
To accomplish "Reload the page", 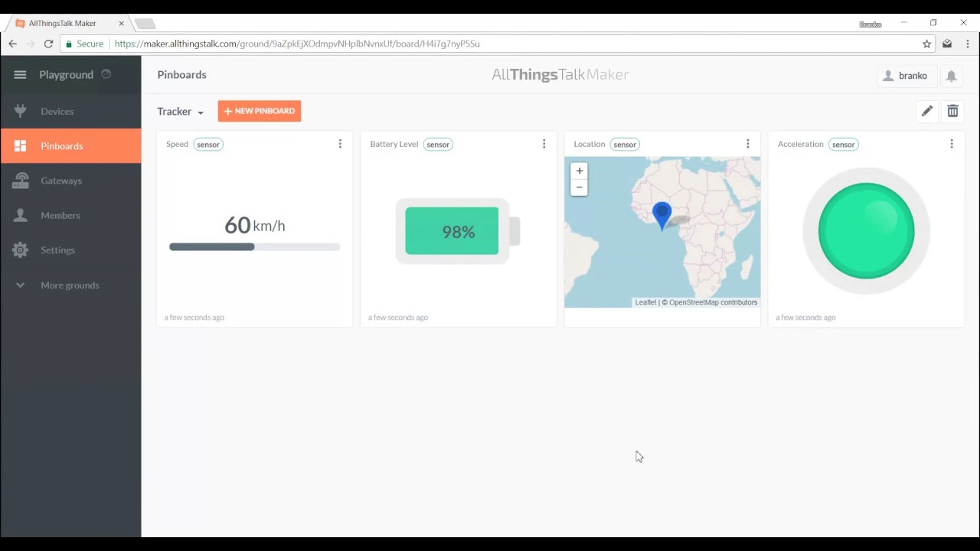I will click(x=48, y=44).
